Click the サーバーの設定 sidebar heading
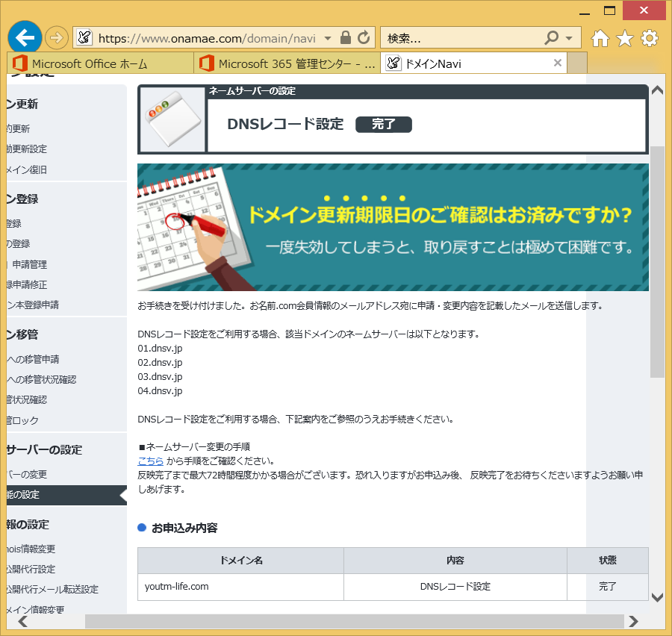The width and height of the screenshot is (672, 636). (x=44, y=449)
